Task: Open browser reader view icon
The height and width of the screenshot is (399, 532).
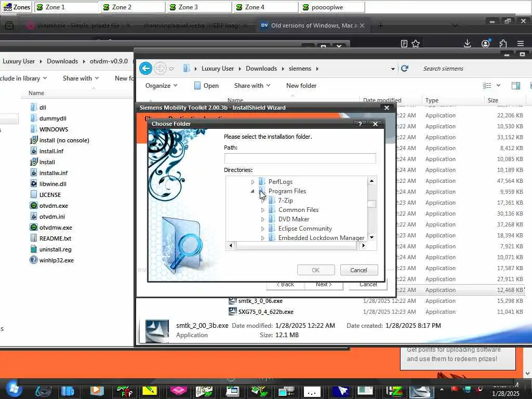Action: pyautogui.click(x=404, y=44)
